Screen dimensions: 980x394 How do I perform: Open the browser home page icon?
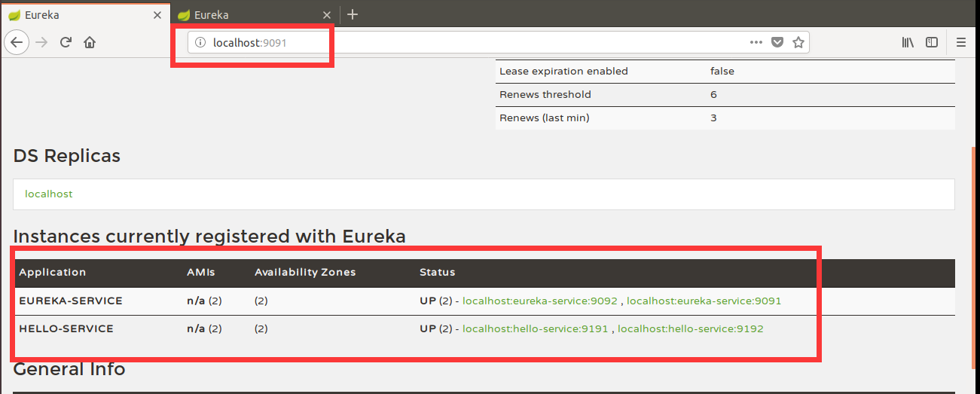click(x=90, y=42)
